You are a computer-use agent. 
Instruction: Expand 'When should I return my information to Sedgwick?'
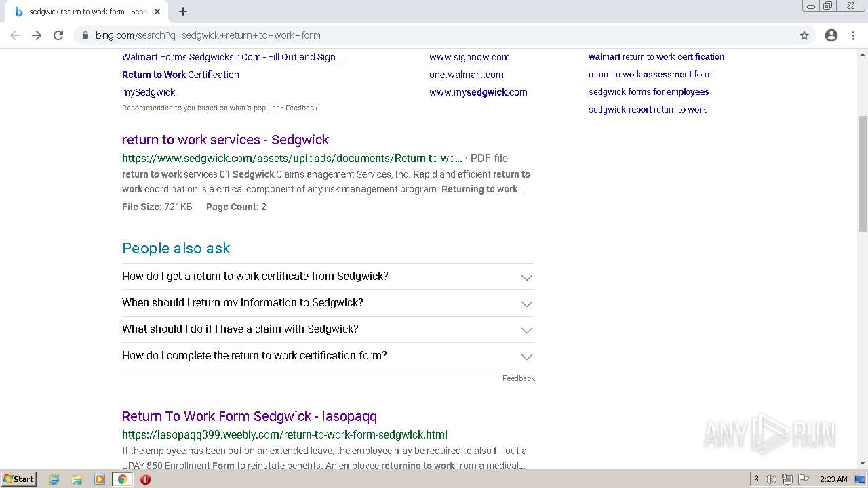tap(328, 303)
